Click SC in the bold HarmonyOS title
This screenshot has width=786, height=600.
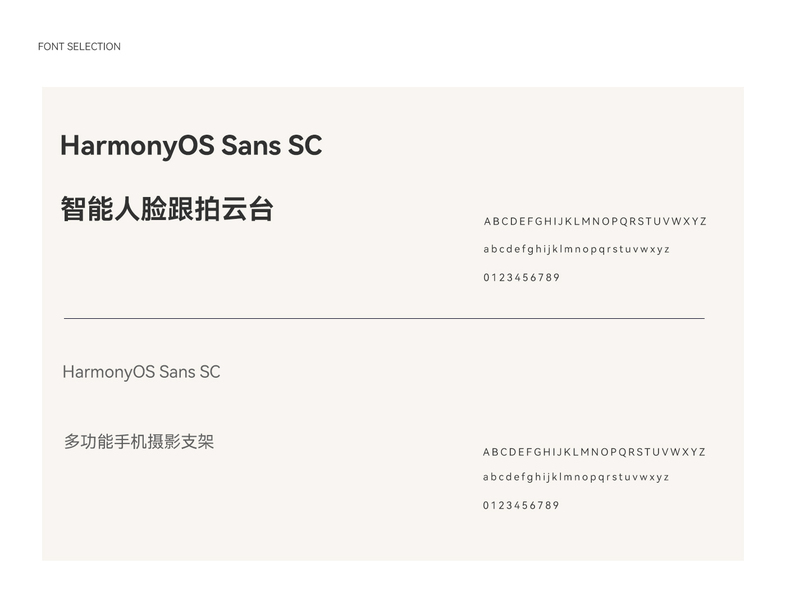point(305,146)
